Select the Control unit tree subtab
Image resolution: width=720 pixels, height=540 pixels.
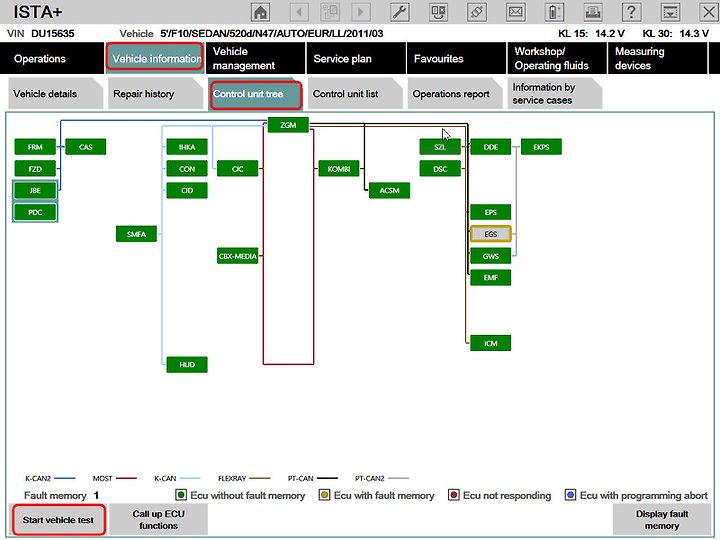(x=255, y=94)
